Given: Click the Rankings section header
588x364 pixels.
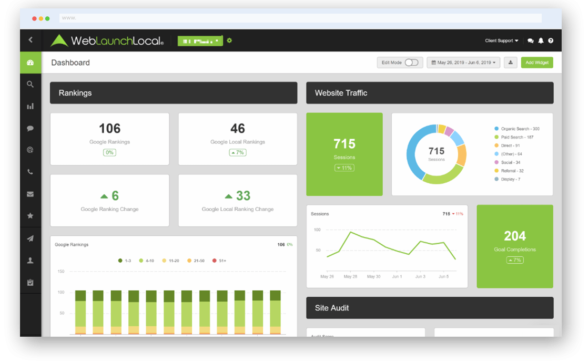Looking at the screenshot, I should [x=174, y=93].
